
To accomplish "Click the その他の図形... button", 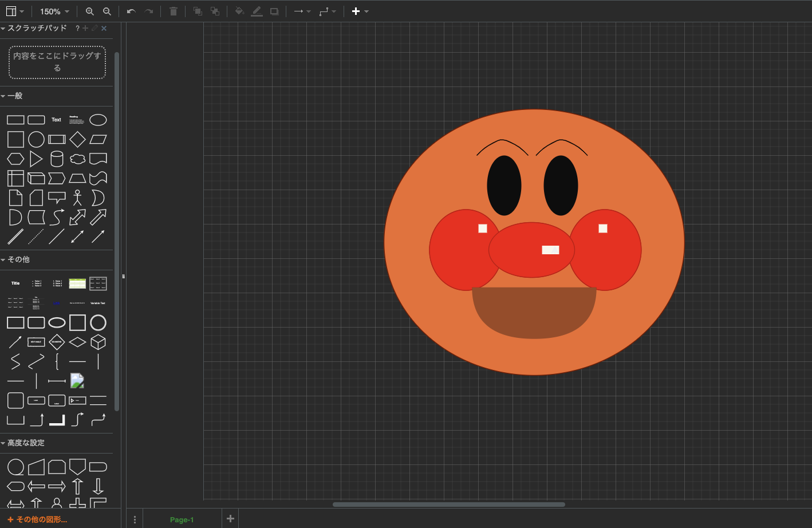I will (37, 519).
